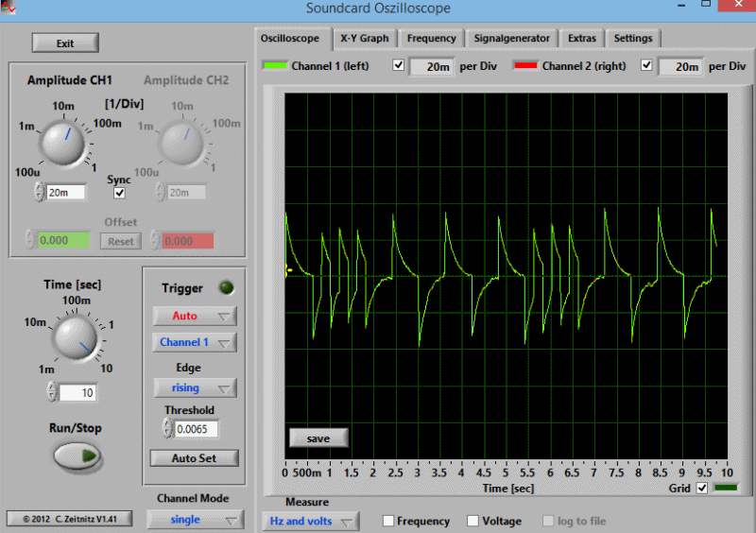Image resolution: width=756 pixels, height=533 pixels.
Task: Click the Time [sec] axis label under graph
Action: click(508, 489)
